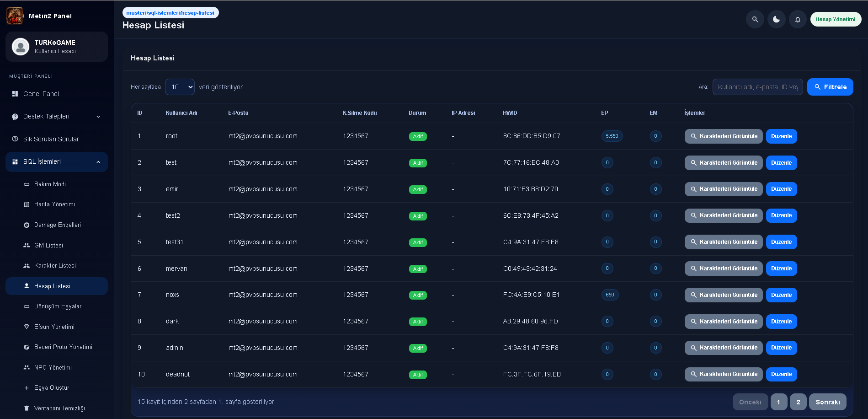Open the rows-per-page dropdown showing 10
The width and height of the screenshot is (868, 419).
click(x=180, y=87)
